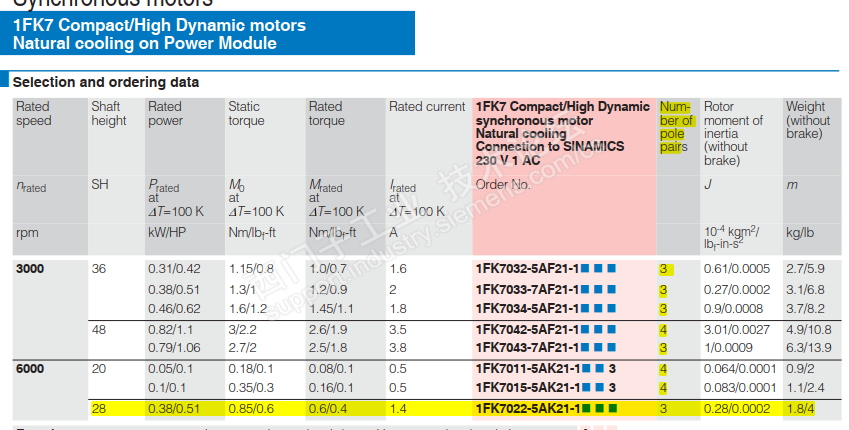The image size is (849, 430).
Task: Click the "kW/HP" unit label
Action: [167, 233]
